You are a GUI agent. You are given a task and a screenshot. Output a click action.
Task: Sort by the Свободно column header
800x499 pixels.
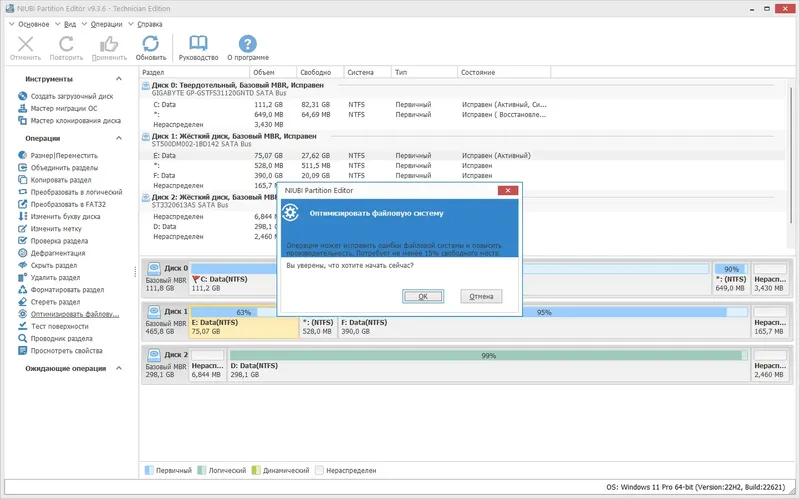[x=320, y=72]
